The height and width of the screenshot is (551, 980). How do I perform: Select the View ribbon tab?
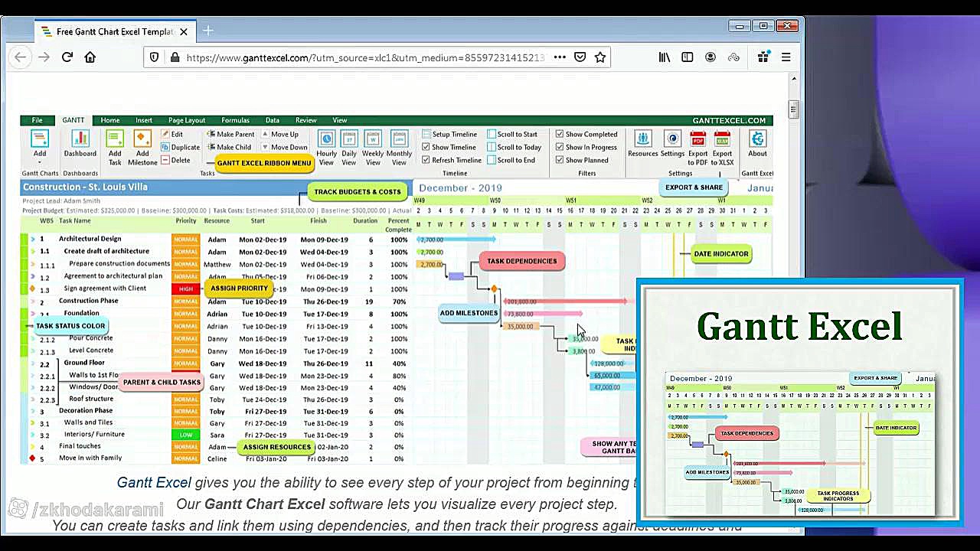pos(340,120)
